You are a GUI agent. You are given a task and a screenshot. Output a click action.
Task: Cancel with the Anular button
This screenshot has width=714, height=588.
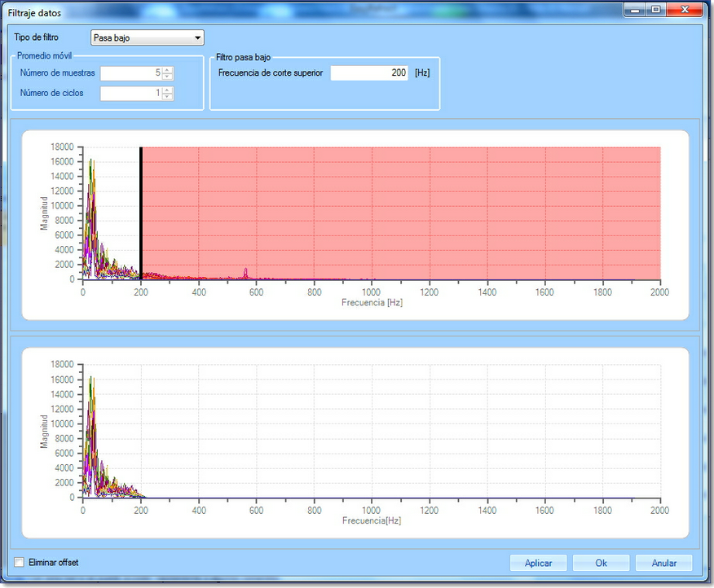pos(664,563)
